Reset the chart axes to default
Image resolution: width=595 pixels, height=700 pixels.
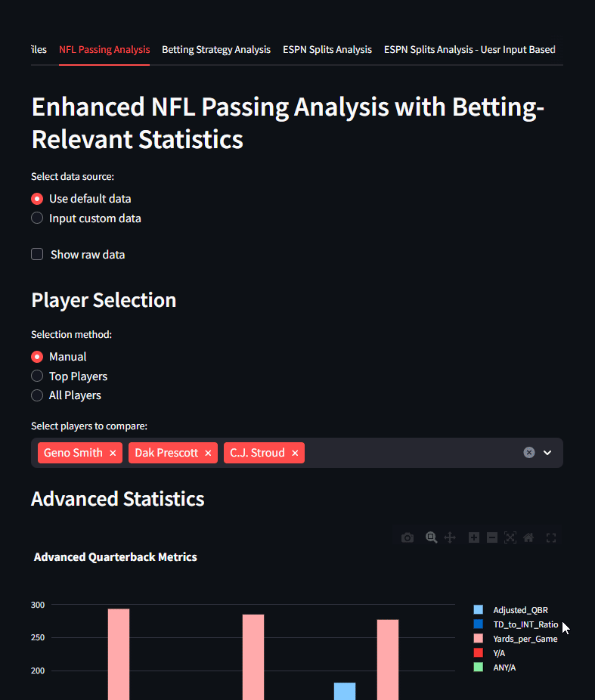click(x=528, y=537)
